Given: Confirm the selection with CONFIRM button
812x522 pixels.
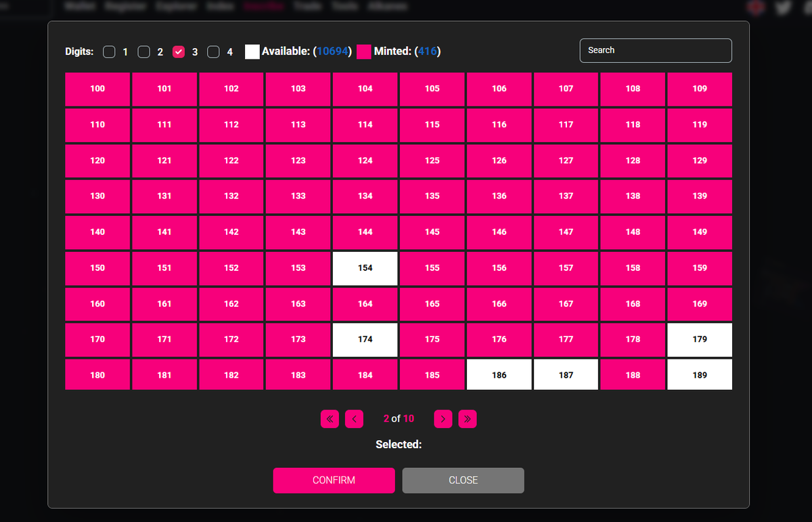Looking at the screenshot, I should click(334, 480).
